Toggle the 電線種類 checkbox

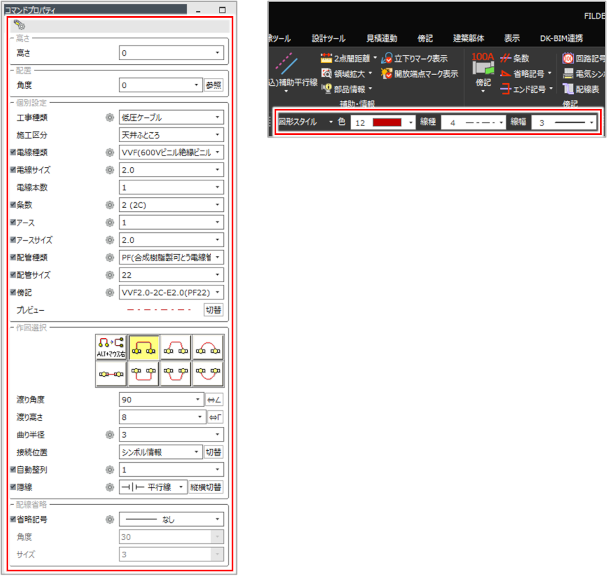click(x=12, y=152)
